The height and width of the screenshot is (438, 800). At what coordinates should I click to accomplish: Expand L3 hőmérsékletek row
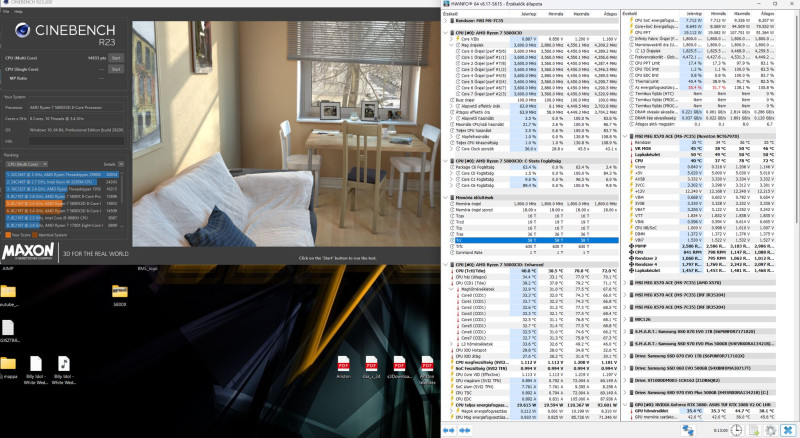point(452,344)
